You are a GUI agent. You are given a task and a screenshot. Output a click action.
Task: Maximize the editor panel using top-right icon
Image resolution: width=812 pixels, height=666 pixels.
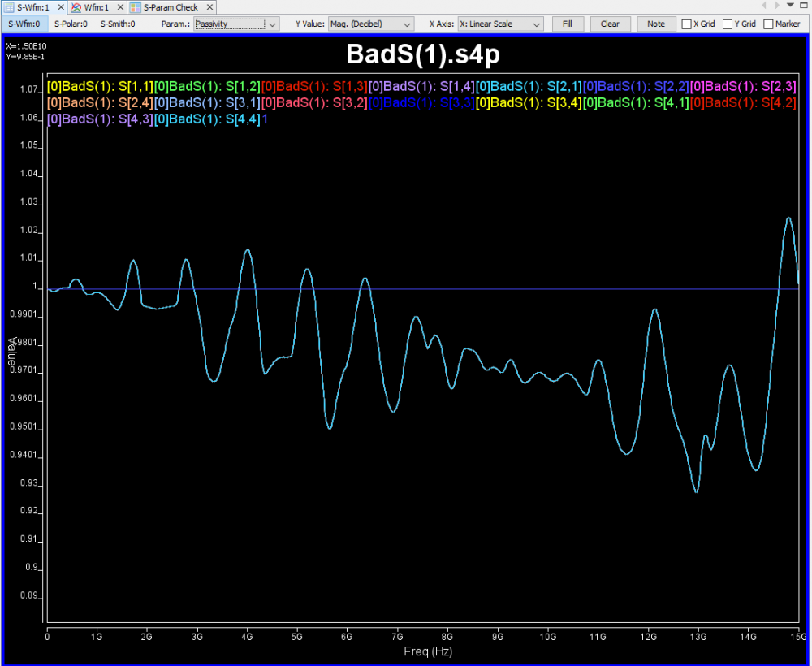click(x=803, y=6)
